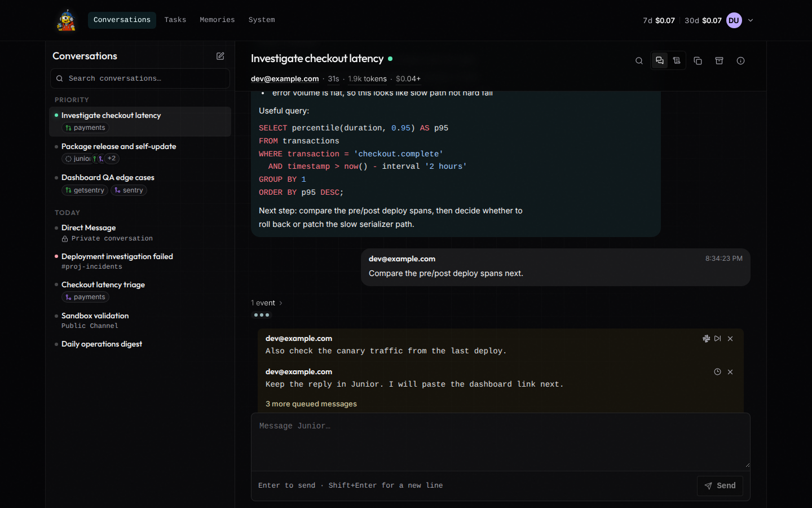
Task: Open Package release and self-update conversation
Action: point(140,152)
